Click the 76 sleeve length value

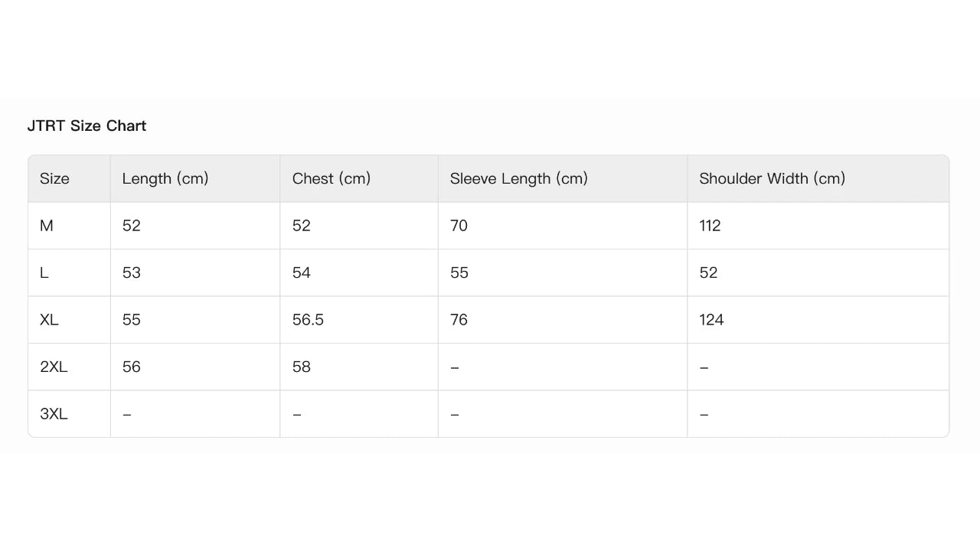coord(459,320)
